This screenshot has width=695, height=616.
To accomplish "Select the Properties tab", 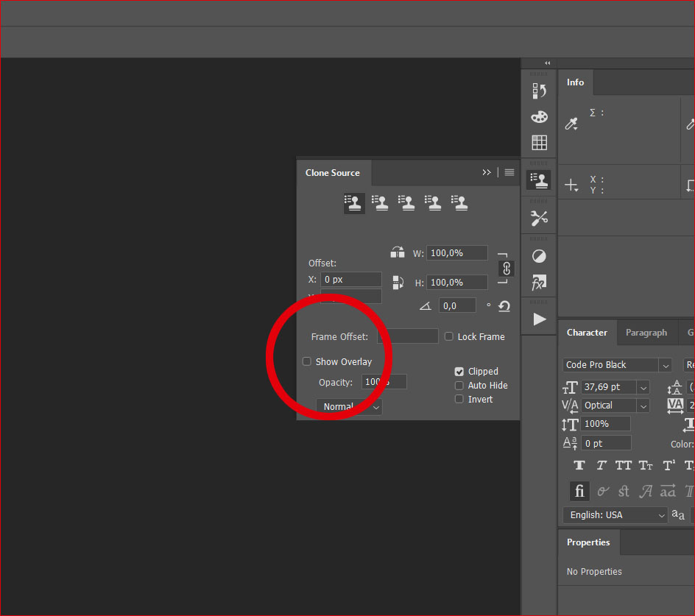I will coord(588,542).
